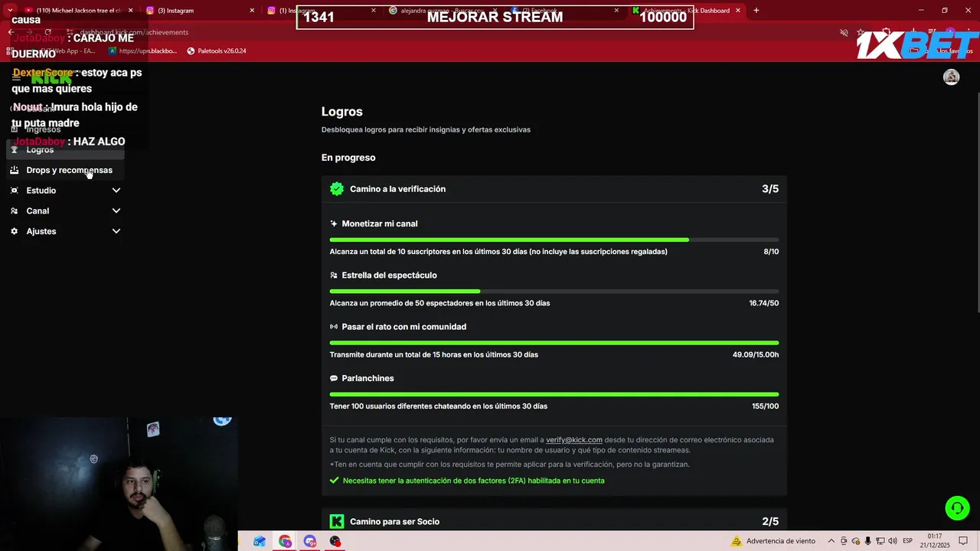Screen dimensions: 980x551
Task: Click the 49.09/15.00h hours value
Action: click(756, 354)
